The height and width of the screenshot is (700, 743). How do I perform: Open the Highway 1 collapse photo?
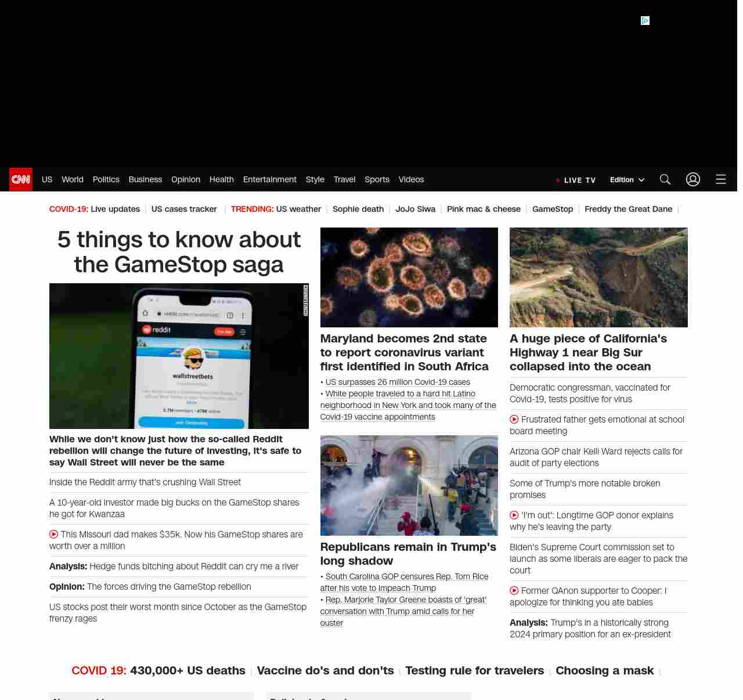(x=598, y=277)
